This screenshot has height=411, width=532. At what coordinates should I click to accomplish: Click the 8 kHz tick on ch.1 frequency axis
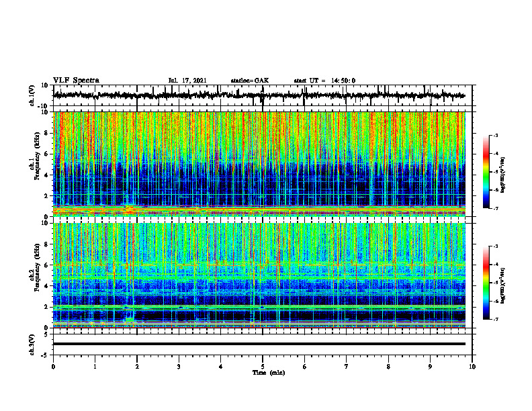[x=46, y=133]
